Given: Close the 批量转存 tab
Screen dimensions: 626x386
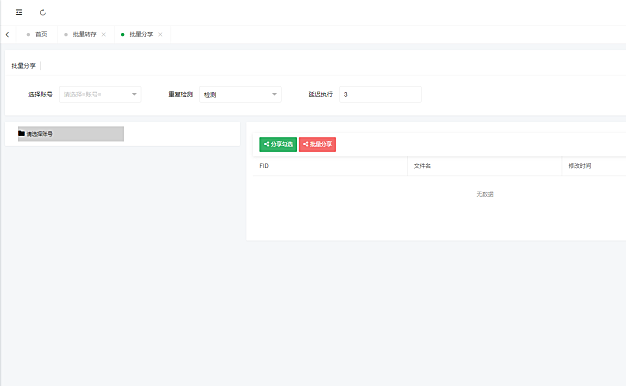Looking at the screenshot, I should (103, 34).
